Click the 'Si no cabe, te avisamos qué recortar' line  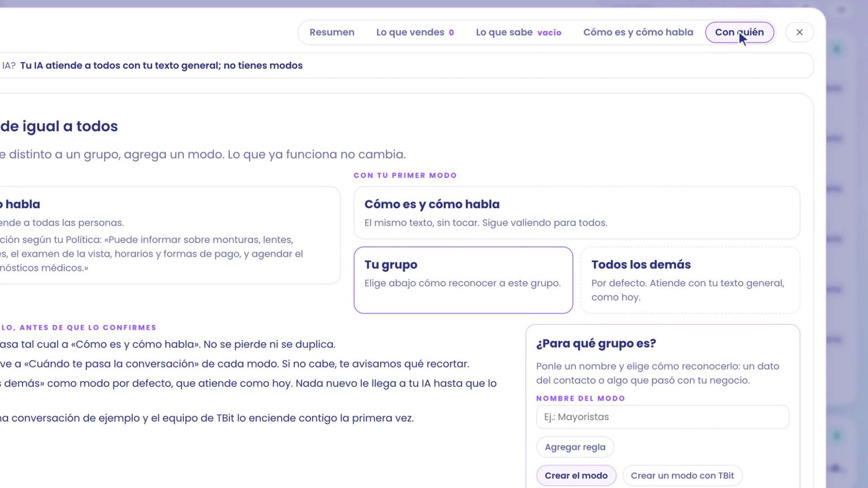(235, 364)
